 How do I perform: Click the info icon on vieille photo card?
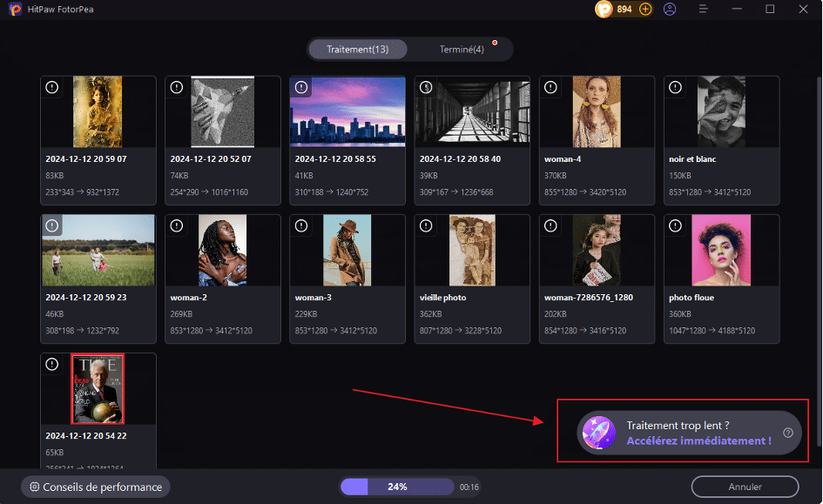pyautogui.click(x=426, y=225)
